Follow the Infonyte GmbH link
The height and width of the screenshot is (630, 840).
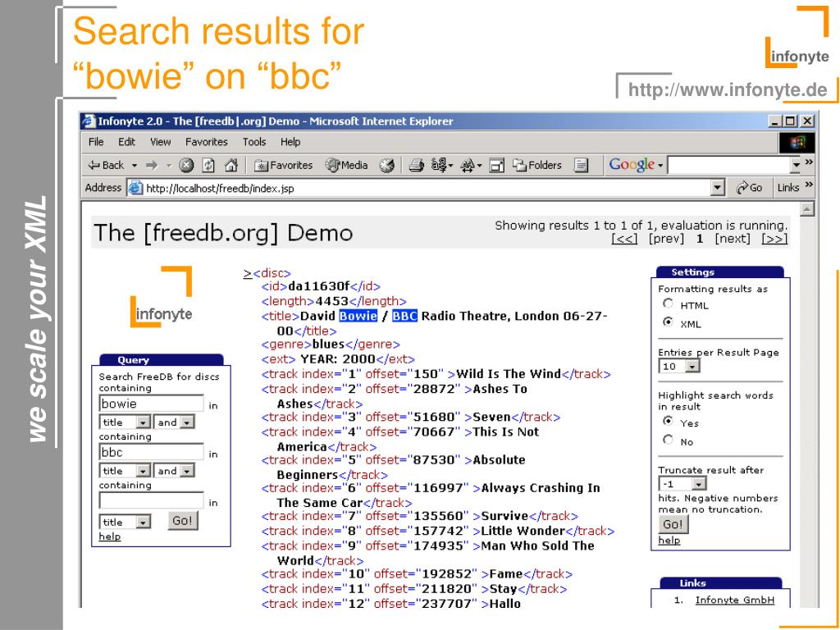coord(734,600)
